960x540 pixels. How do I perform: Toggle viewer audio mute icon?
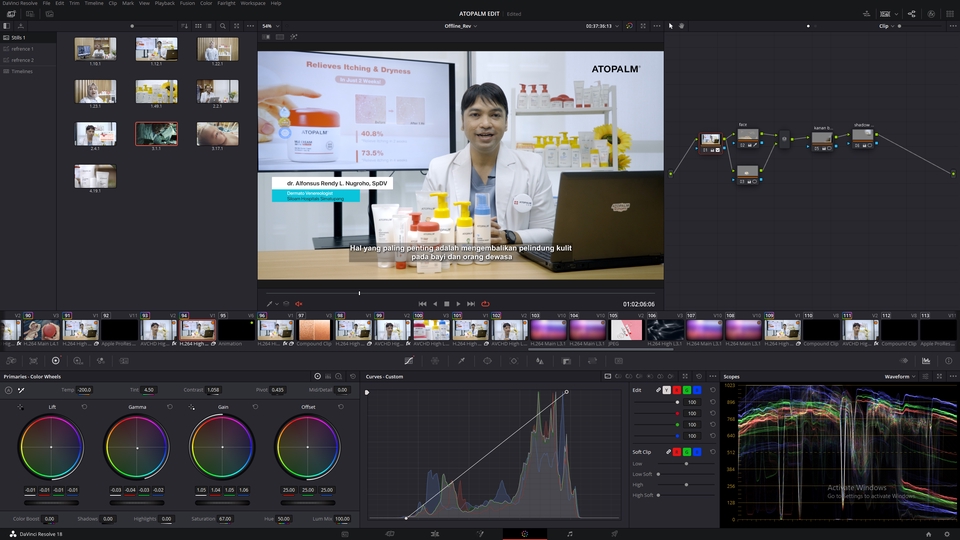299,304
